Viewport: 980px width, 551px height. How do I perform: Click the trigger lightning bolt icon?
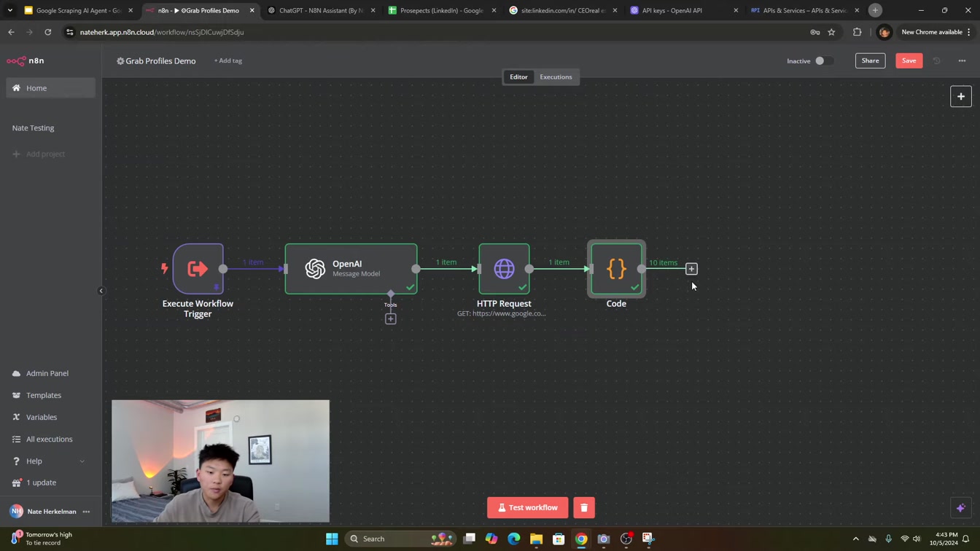pos(164,269)
